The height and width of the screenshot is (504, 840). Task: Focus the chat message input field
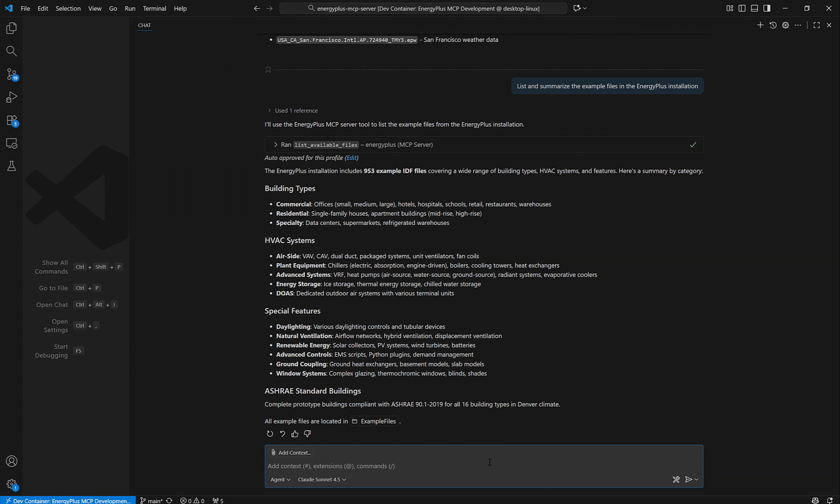pyautogui.click(x=420, y=466)
